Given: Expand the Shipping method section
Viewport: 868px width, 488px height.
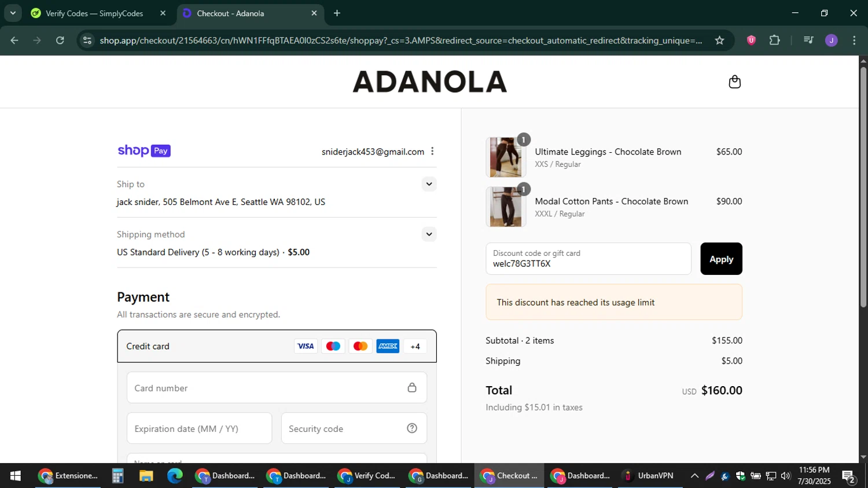Looking at the screenshot, I should [429, 234].
